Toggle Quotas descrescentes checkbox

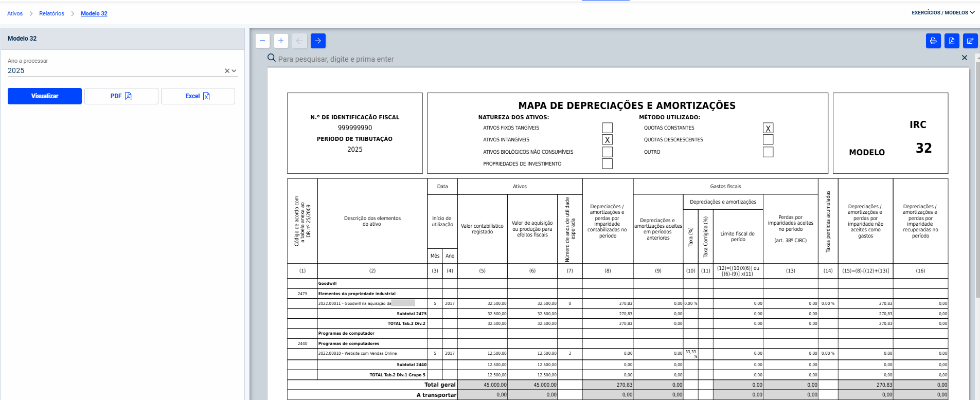(x=768, y=139)
